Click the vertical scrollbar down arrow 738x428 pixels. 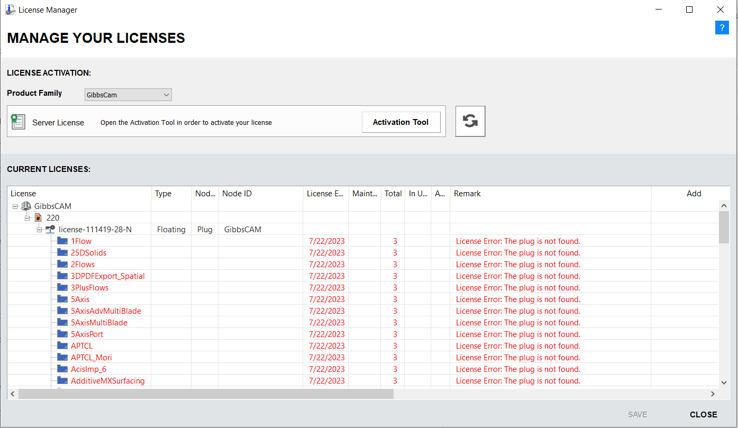pyautogui.click(x=724, y=382)
